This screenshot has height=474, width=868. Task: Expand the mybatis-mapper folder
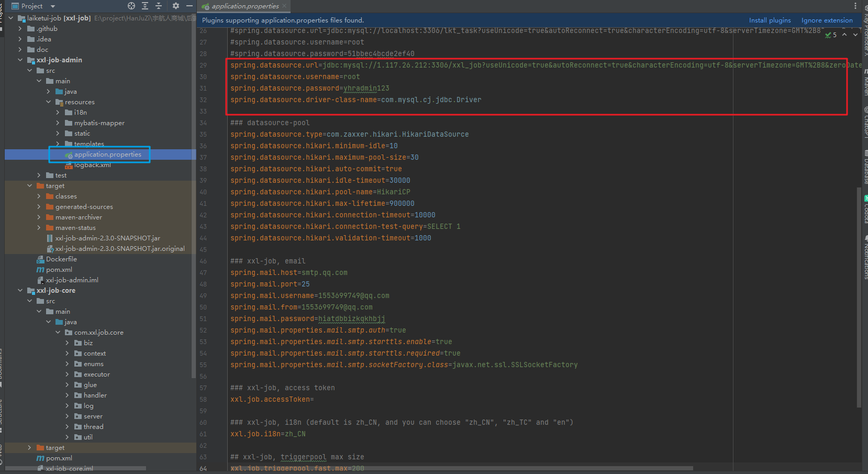[58, 123]
